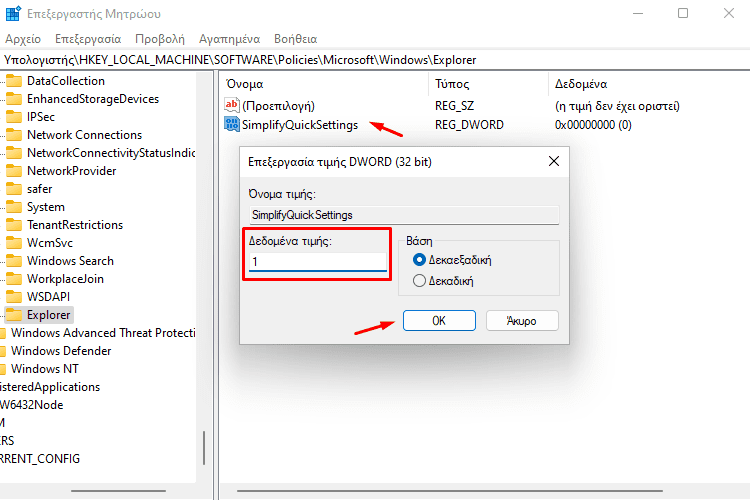Image resolution: width=750 pixels, height=500 pixels.
Task: Select the Windows Defender tree key
Action: point(61,351)
